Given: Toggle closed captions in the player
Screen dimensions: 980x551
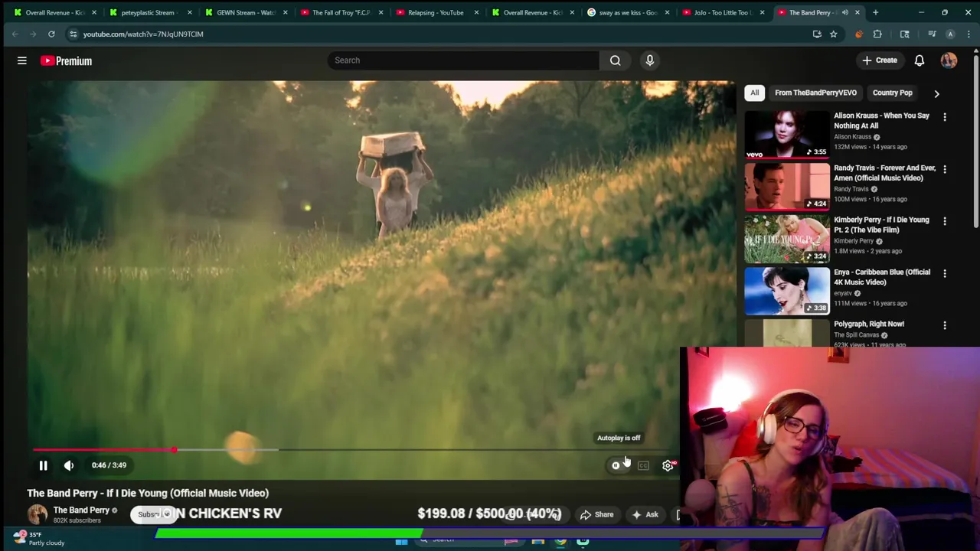Looking at the screenshot, I should [x=643, y=465].
